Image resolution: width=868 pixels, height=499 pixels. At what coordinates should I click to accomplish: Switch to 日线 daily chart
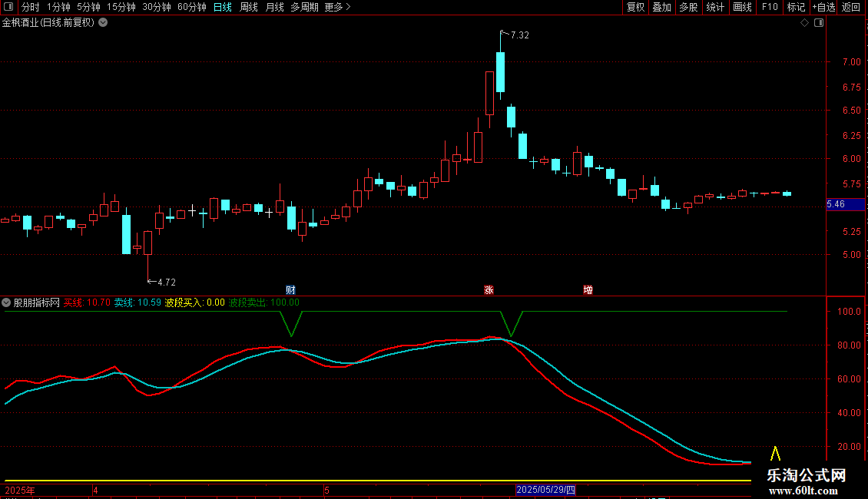[223, 7]
